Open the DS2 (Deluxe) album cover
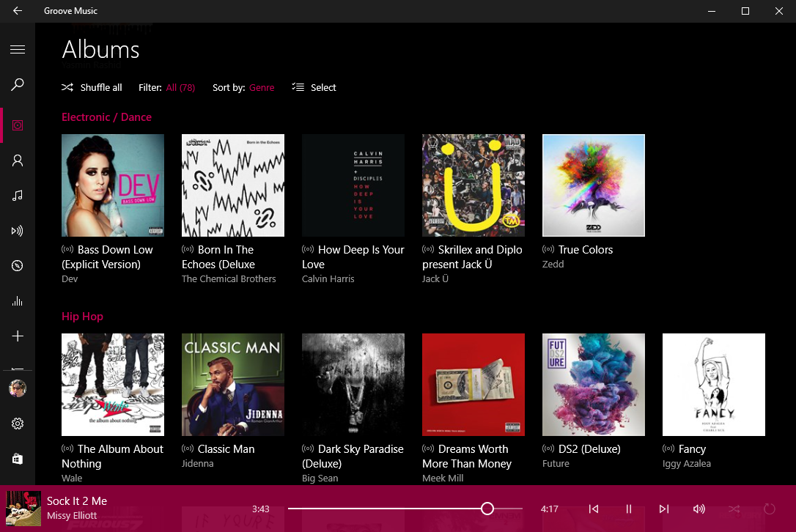The image size is (796, 532). click(x=594, y=385)
